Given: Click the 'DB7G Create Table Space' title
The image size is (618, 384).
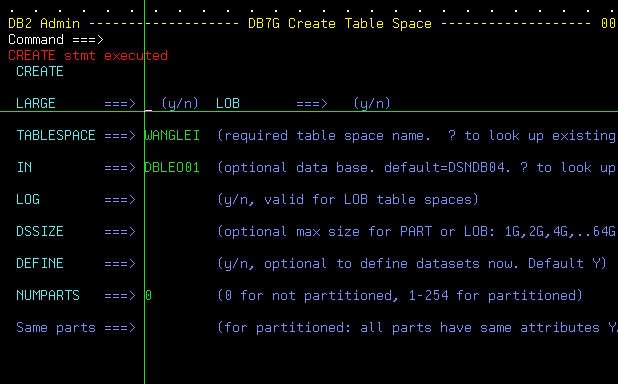Looking at the screenshot, I should coord(340,24).
